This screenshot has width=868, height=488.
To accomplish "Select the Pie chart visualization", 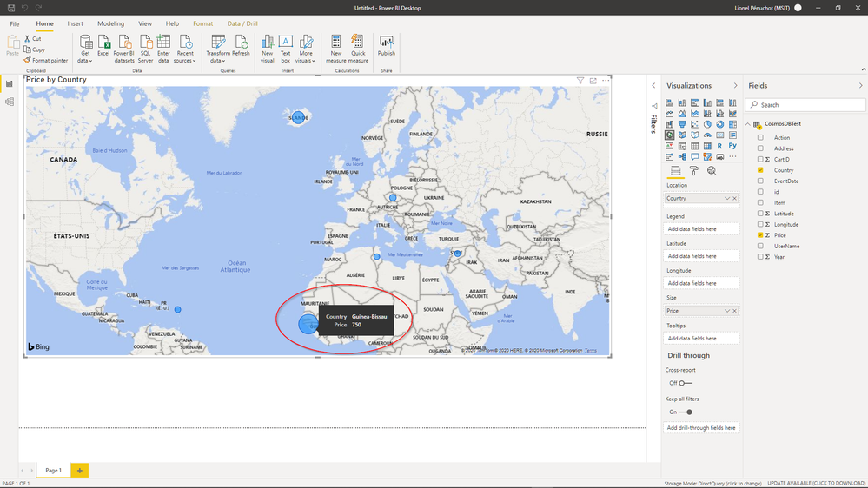I will [x=707, y=124].
